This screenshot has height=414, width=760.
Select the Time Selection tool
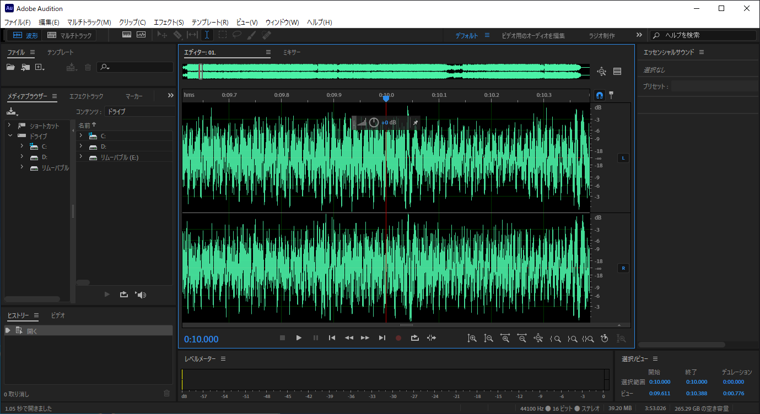click(207, 35)
